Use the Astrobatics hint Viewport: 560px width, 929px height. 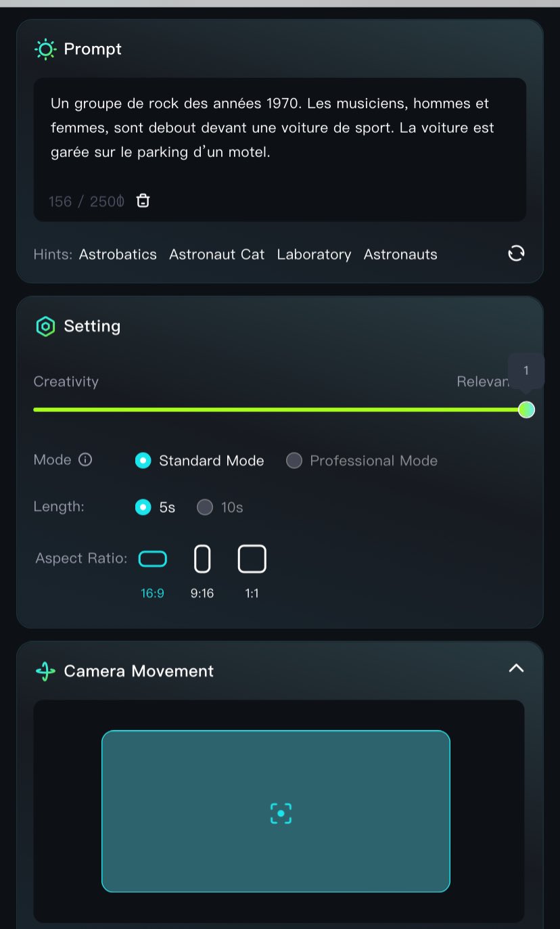(118, 254)
